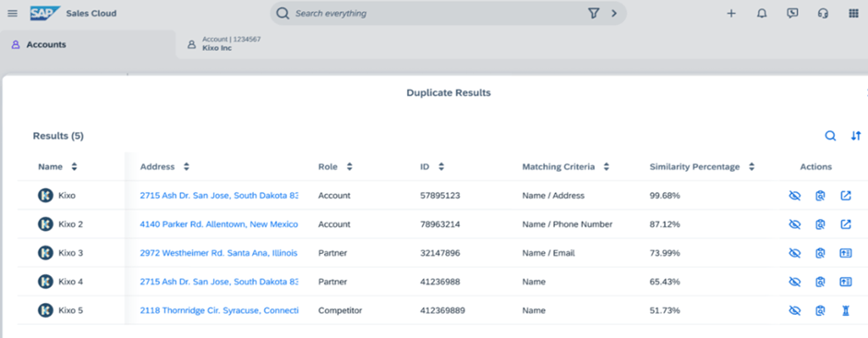
Task: Open sort options for results
Action: coord(856,136)
